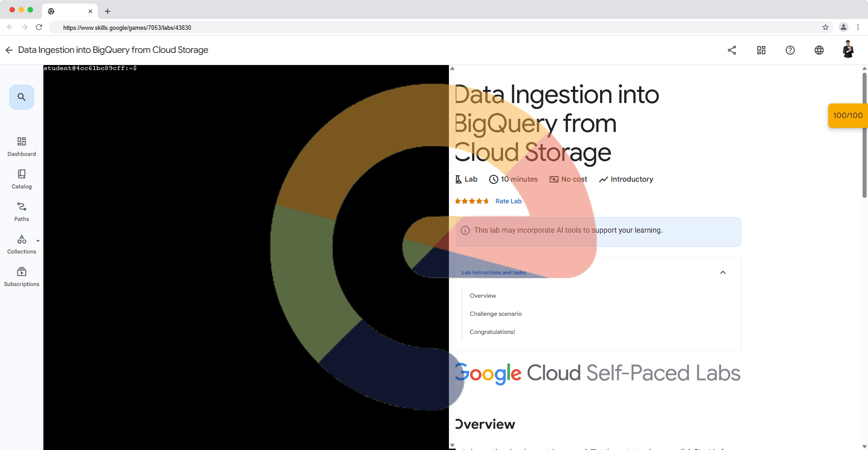This screenshot has width=868, height=450.
Task: Go back using the page header arrow
Action: pos(9,50)
